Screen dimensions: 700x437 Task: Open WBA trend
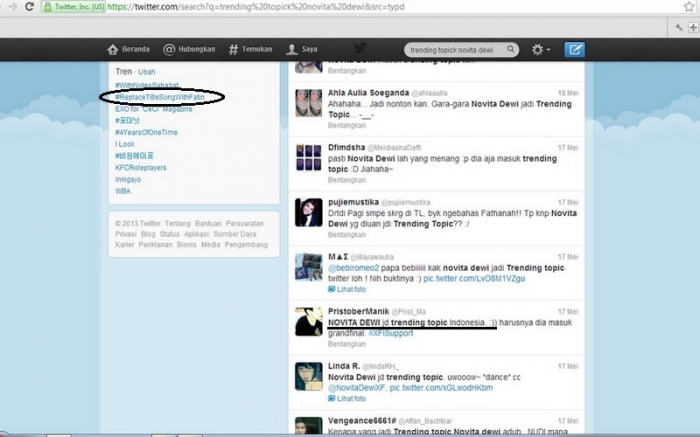coord(123,191)
